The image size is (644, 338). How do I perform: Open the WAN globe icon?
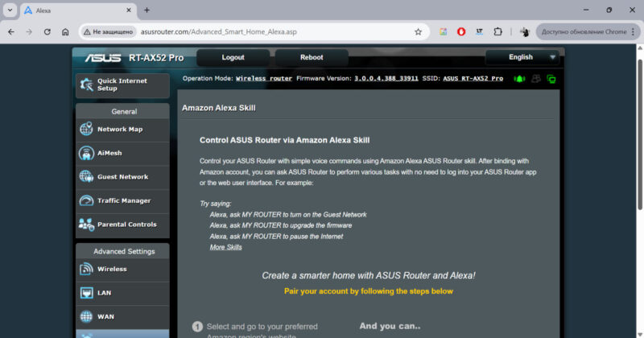pos(86,316)
